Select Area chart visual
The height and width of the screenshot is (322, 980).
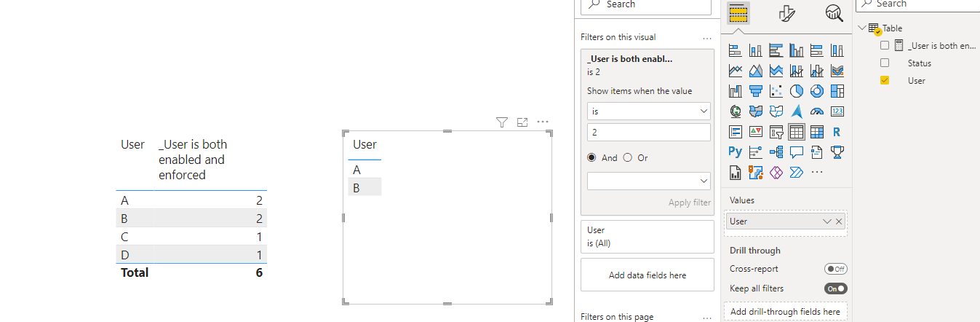[x=756, y=71]
